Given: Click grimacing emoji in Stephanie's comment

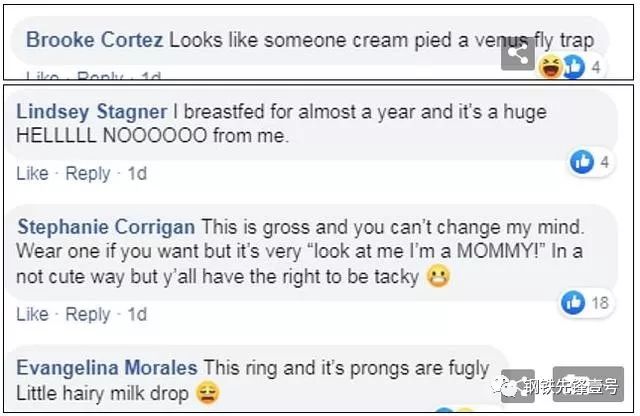Looking at the screenshot, I should click(438, 276).
